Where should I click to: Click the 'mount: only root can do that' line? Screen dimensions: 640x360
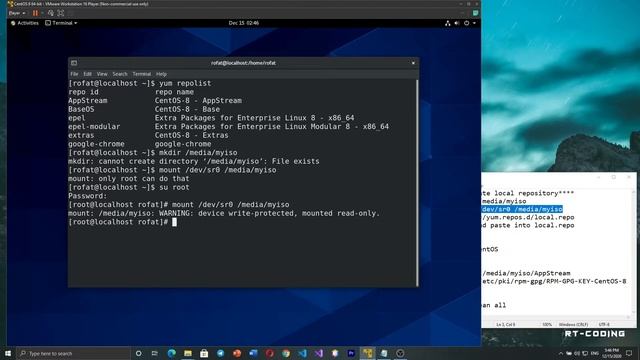tap(129, 179)
